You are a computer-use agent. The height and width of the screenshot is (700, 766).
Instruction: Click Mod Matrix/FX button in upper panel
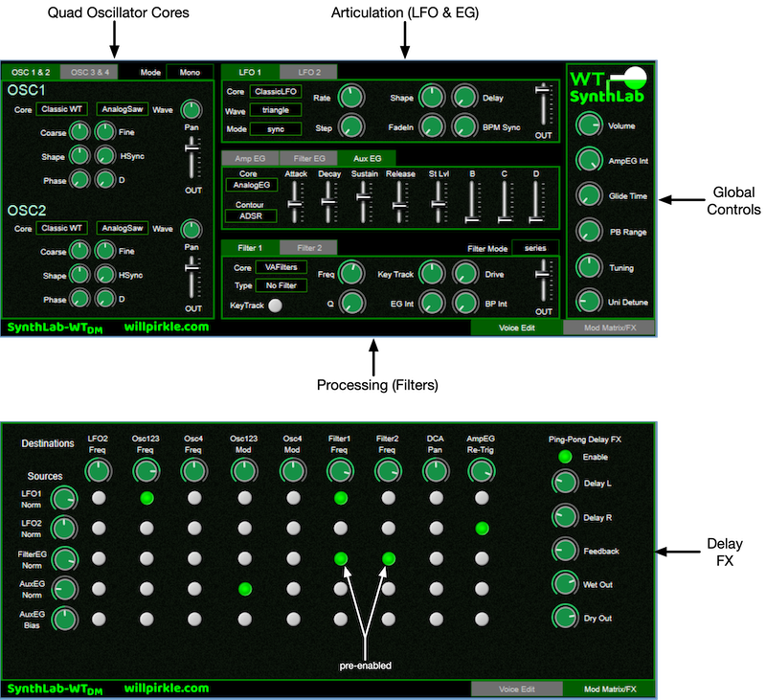(x=610, y=327)
